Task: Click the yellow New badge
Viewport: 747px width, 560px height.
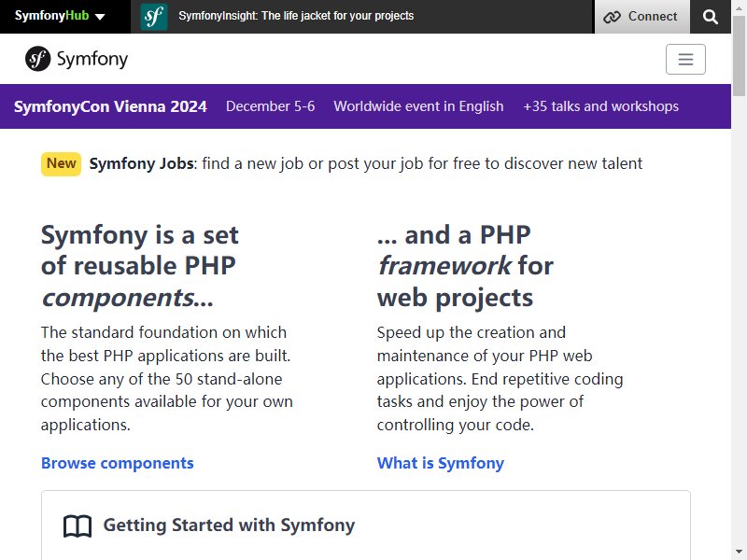Action: tap(61, 164)
